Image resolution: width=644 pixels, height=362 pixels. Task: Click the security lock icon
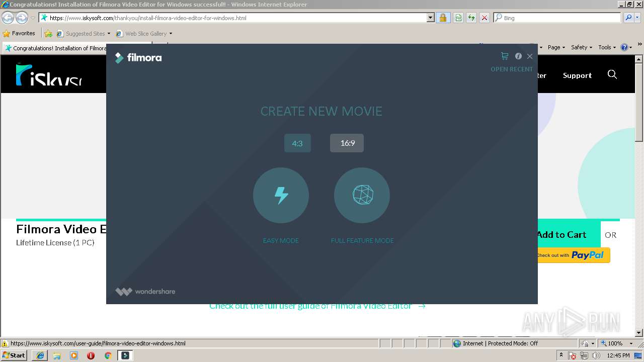pyautogui.click(x=443, y=18)
